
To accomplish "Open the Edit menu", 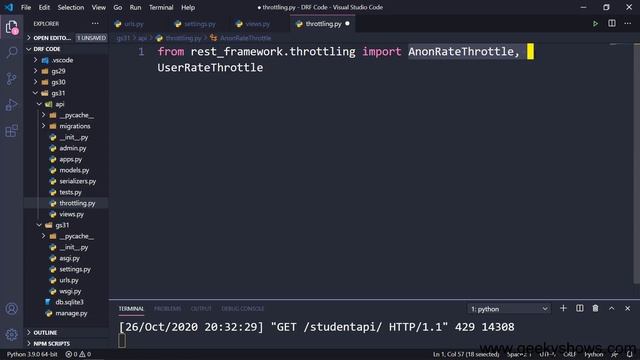I will (44, 7).
